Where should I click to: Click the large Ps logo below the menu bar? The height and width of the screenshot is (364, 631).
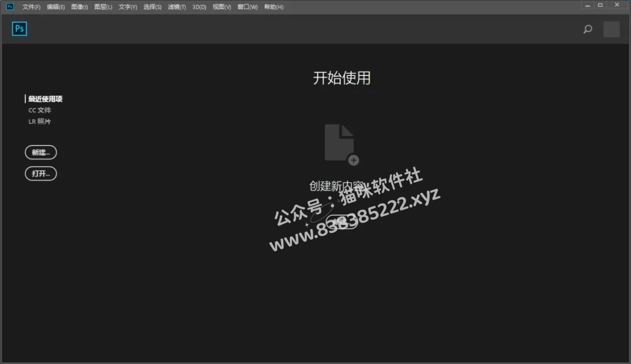tap(19, 29)
